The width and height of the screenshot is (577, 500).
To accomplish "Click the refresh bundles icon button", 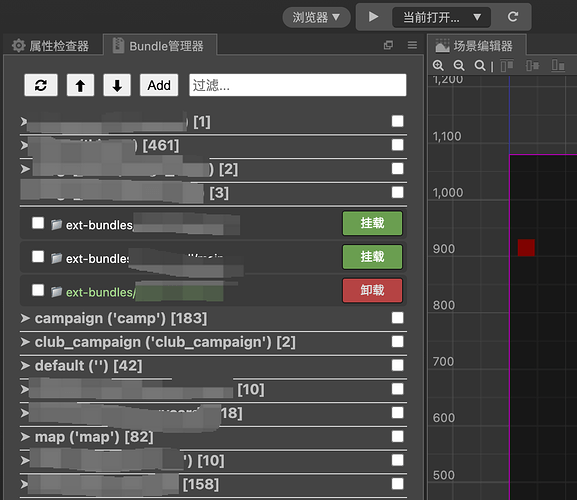I will point(41,85).
